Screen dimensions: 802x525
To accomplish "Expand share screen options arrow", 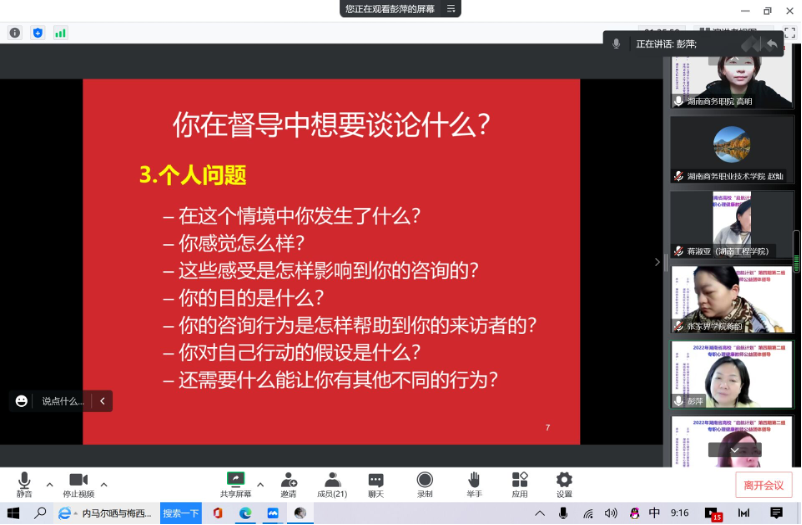I will [261, 484].
